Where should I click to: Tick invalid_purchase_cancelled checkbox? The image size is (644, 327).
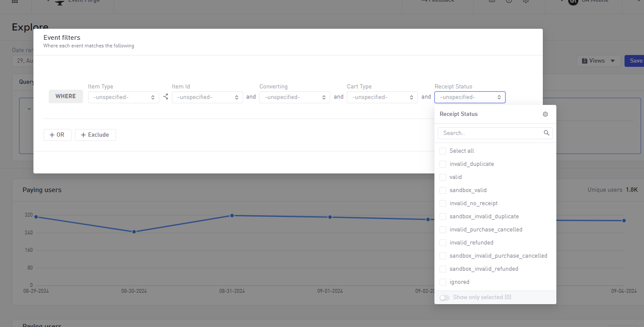click(x=443, y=230)
